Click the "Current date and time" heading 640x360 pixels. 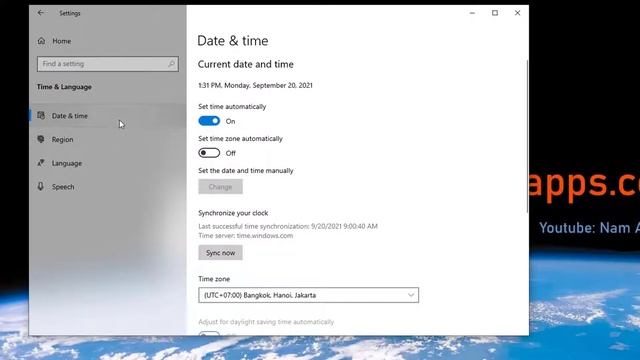pyautogui.click(x=246, y=64)
